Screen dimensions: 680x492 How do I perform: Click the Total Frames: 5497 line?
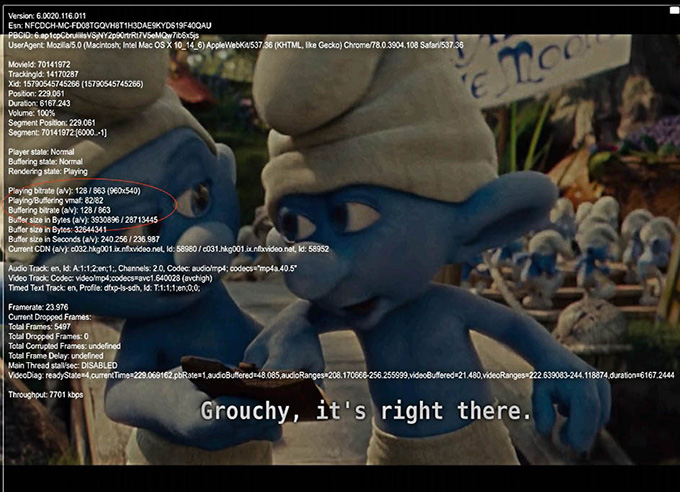39,327
